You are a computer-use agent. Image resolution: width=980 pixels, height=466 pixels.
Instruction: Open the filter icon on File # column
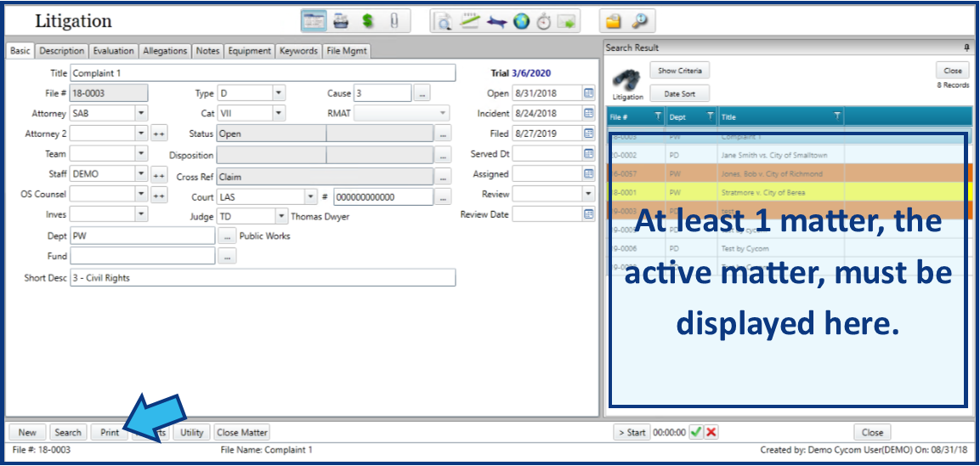(658, 116)
